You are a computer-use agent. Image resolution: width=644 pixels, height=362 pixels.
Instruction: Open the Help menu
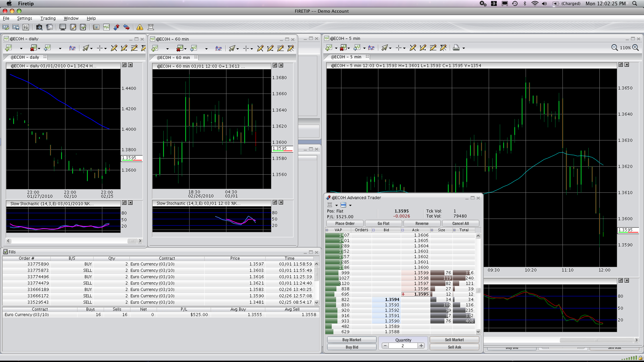(x=91, y=18)
